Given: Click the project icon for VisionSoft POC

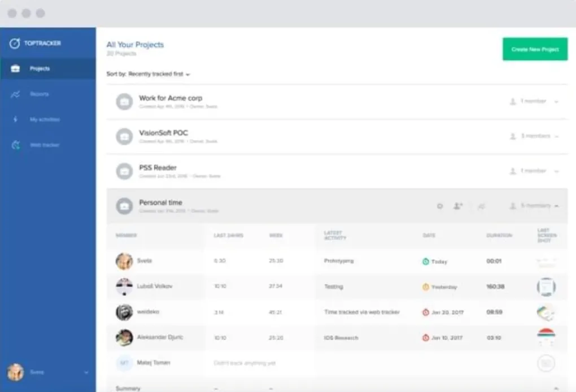Looking at the screenshot, I should pyautogui.click(x=124, y=136).
